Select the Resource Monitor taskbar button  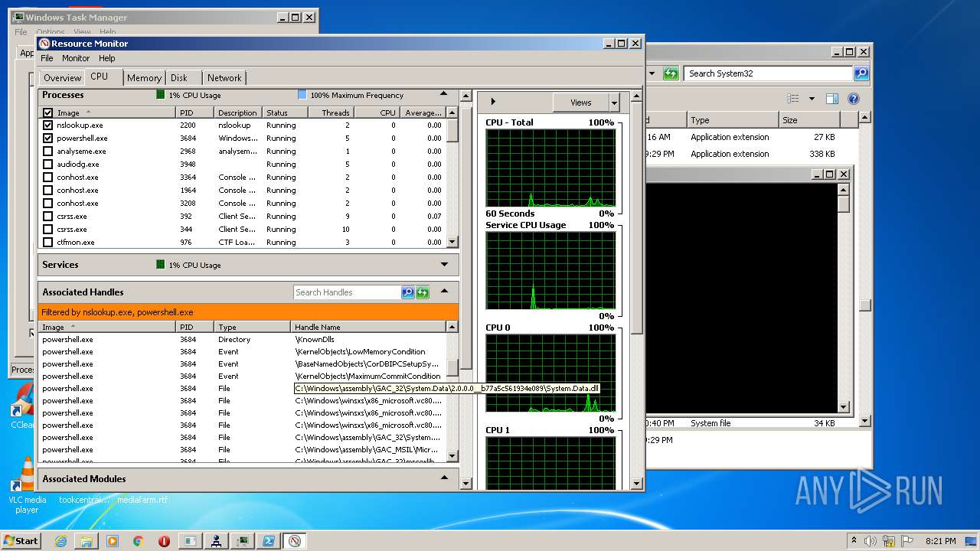[295, 541]
